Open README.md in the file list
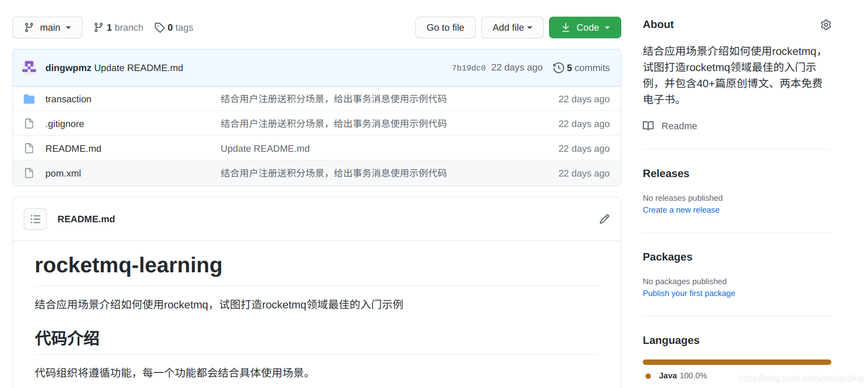Viewport: 868px width, 388px height. (73, 149)
